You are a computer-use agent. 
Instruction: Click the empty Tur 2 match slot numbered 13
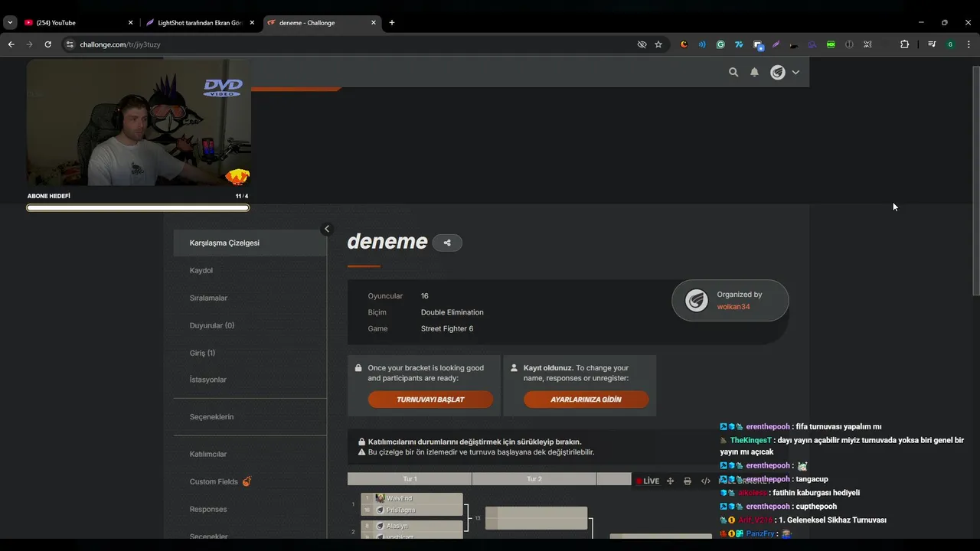pos(536,518)
